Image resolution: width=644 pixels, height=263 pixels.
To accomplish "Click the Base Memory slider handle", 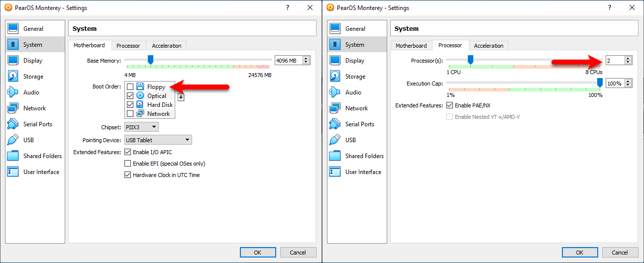I will pyautogui.click(x=151, y=60).
